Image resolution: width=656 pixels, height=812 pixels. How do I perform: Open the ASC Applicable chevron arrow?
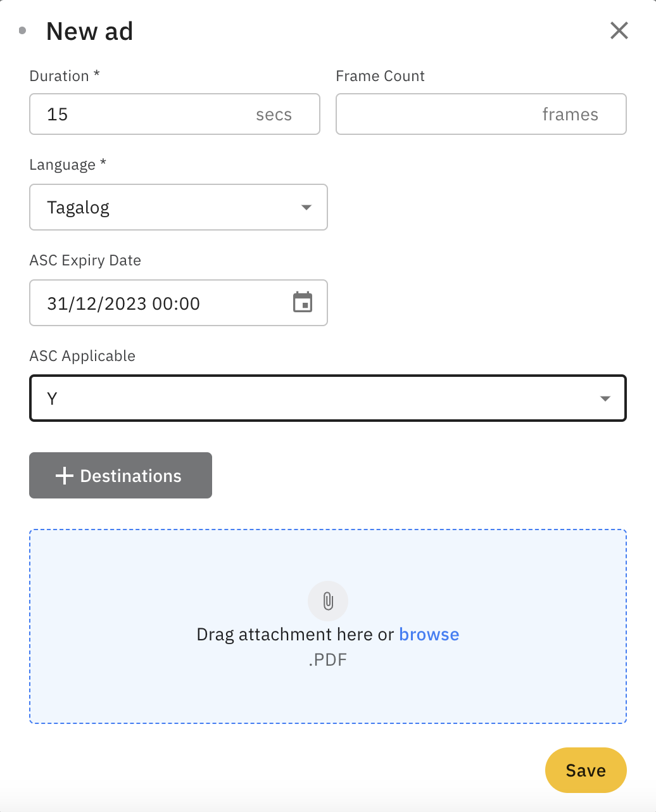click(x=605, y=398)
